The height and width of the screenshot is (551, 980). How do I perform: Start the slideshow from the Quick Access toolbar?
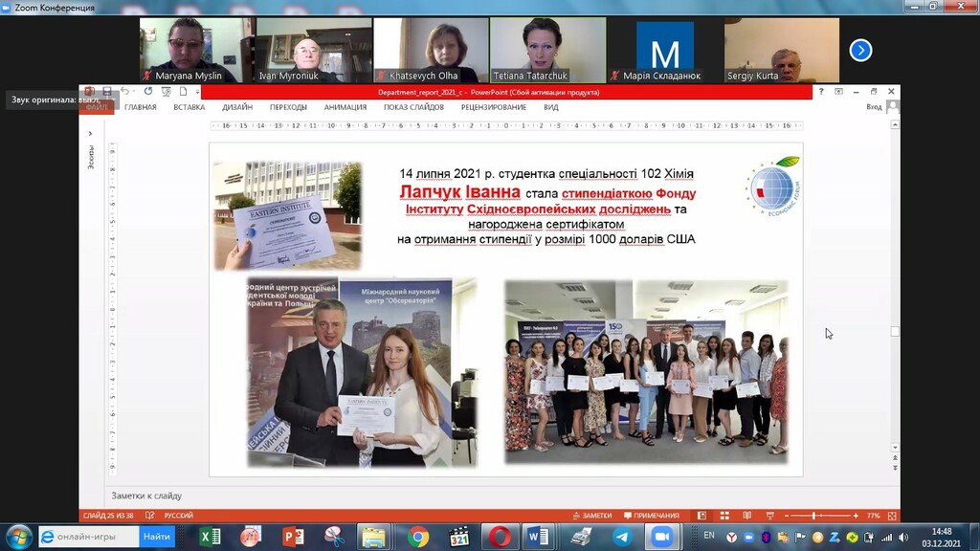166,92
